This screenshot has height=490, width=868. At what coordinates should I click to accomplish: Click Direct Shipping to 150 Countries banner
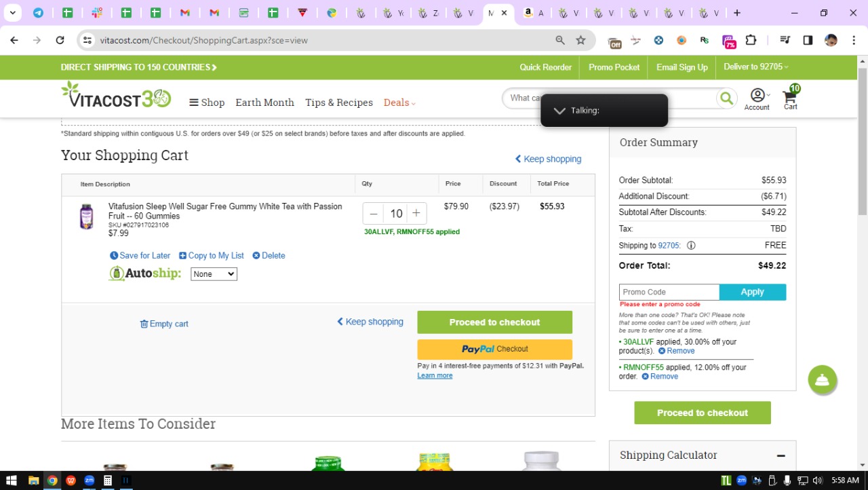[x=139, y=67]
